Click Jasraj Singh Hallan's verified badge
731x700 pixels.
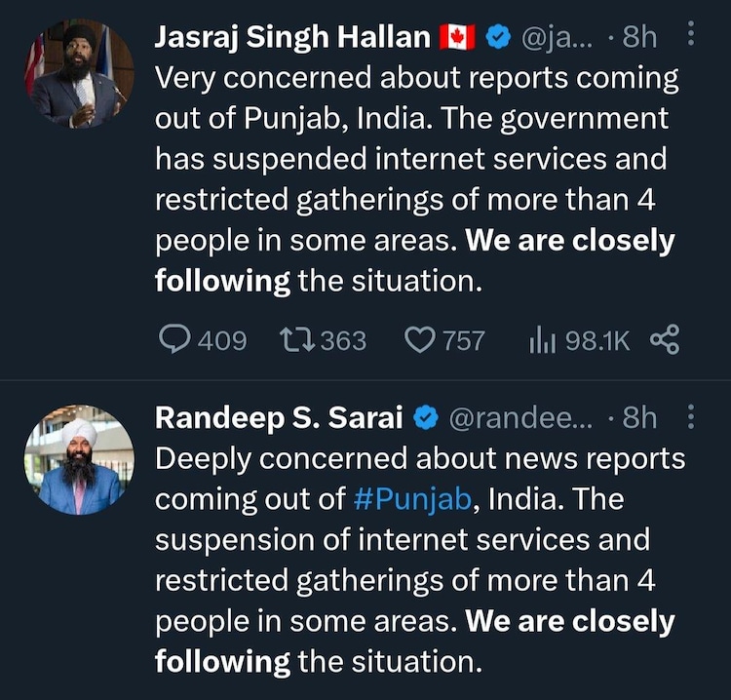pos(498,38)
